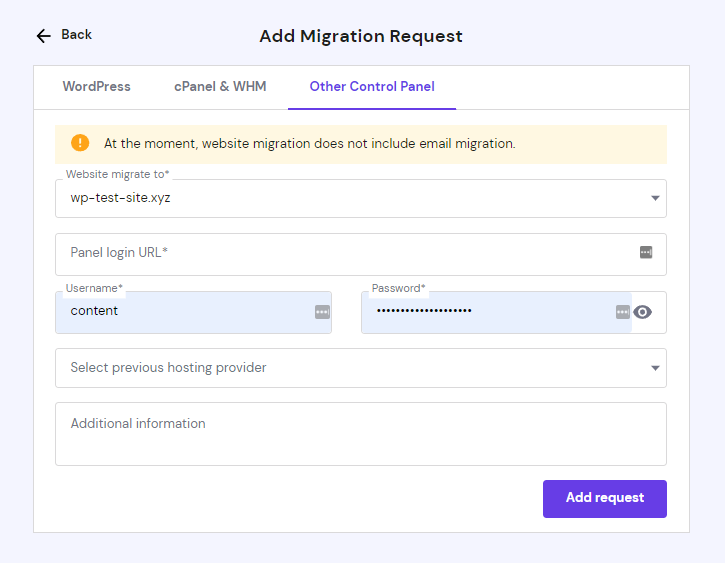Screen dimensions: 725x563
Task: Click the autofill icon in Password field
Action: [x=622, y=312]
